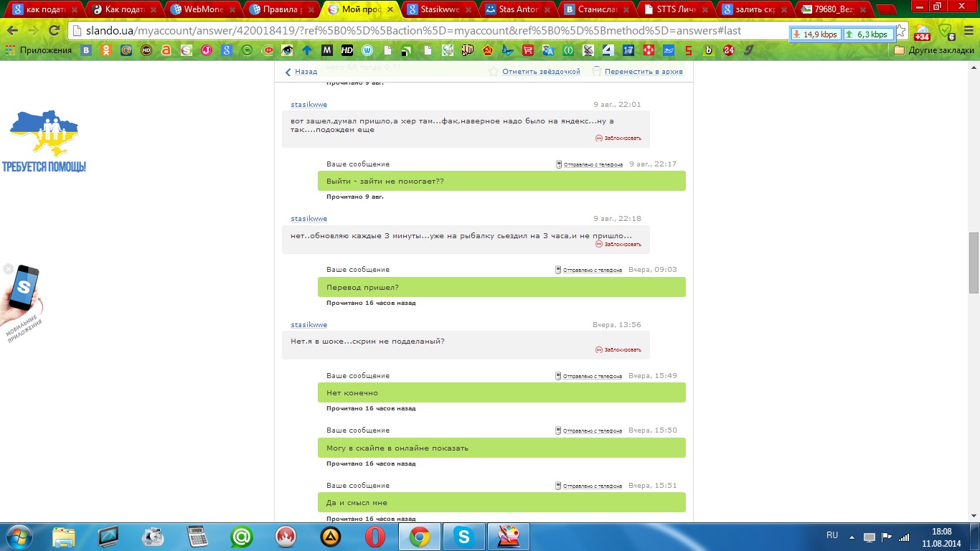Reload the page with the refresh button

54,31
